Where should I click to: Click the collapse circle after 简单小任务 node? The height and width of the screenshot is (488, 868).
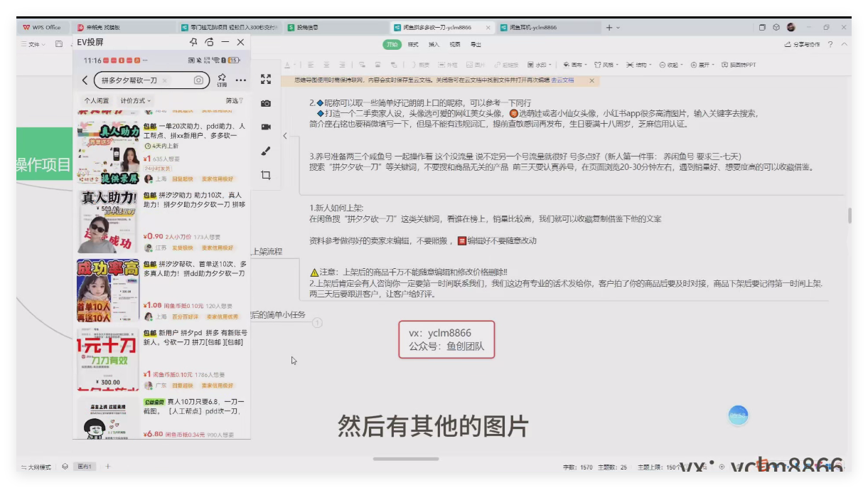tap(317, 323)
